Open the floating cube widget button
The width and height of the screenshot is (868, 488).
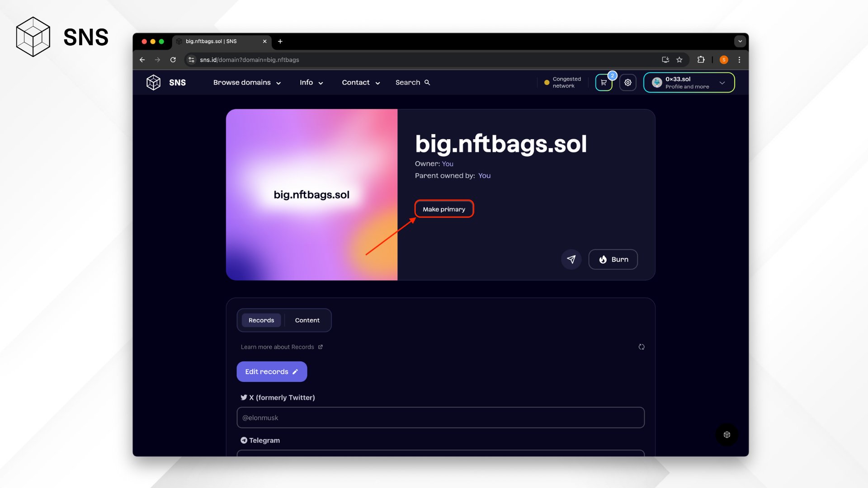tap(727, 435)
